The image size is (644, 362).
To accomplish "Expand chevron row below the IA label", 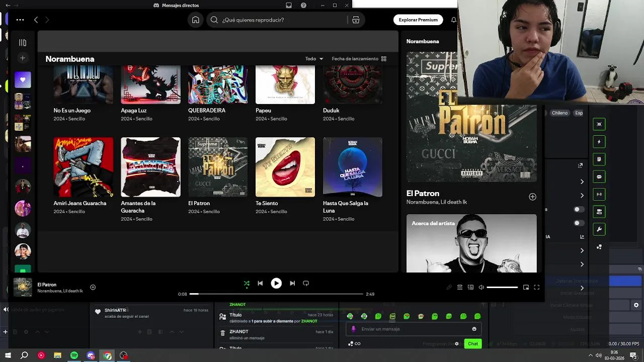I will point(582,250).
